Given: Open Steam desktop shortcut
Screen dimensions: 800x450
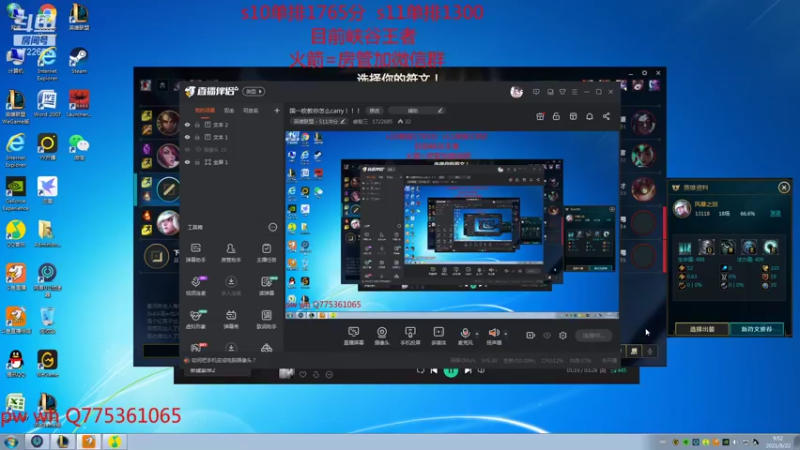Looking at the screenshot, I should [x=79, y=61].
